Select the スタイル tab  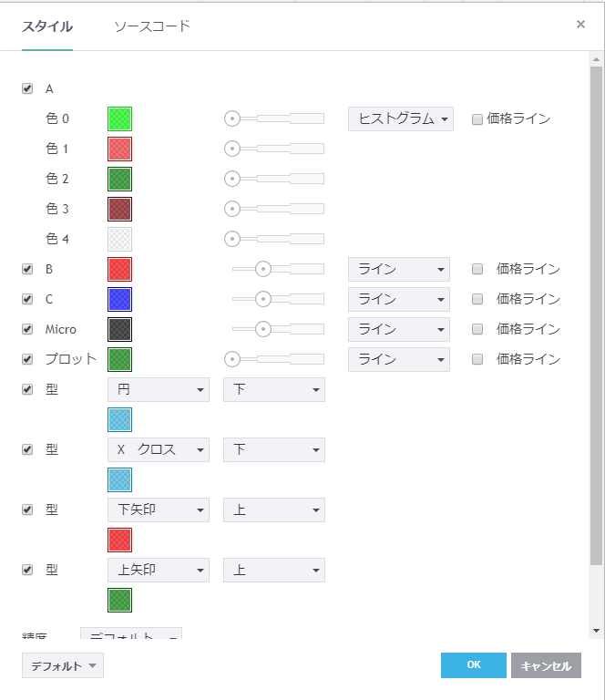[x=47, y=26]
